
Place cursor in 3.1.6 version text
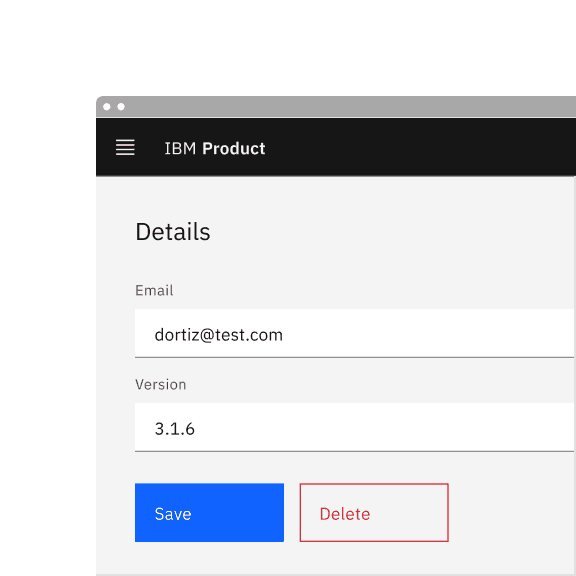174,429
